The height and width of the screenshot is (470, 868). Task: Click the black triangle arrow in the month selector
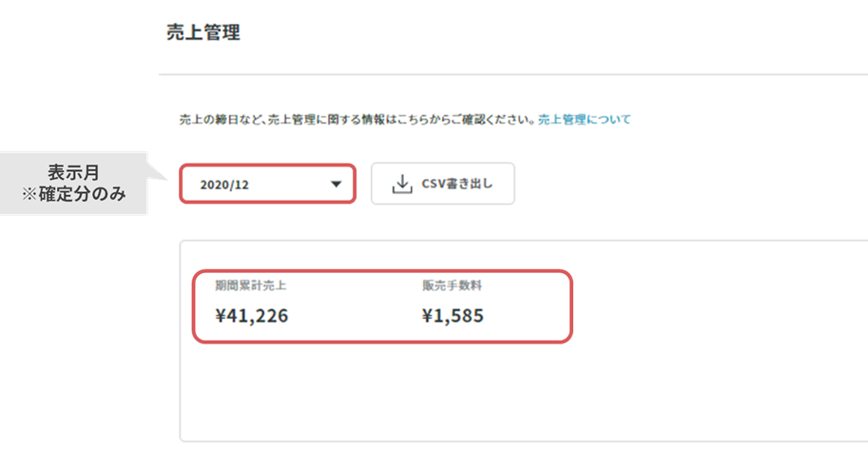point(336,184)
